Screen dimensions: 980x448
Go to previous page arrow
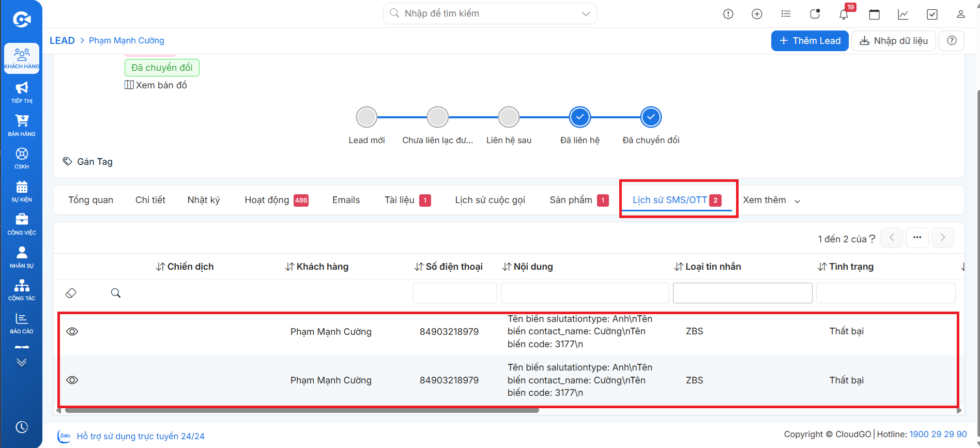[892, 238]
